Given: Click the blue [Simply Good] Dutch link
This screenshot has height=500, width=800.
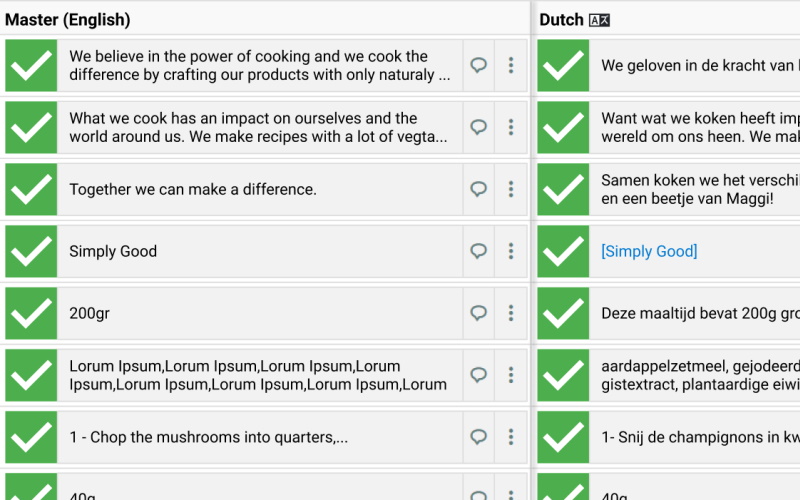Looking at the screenshot, I should pyautogui.click(x=649, y=251).
